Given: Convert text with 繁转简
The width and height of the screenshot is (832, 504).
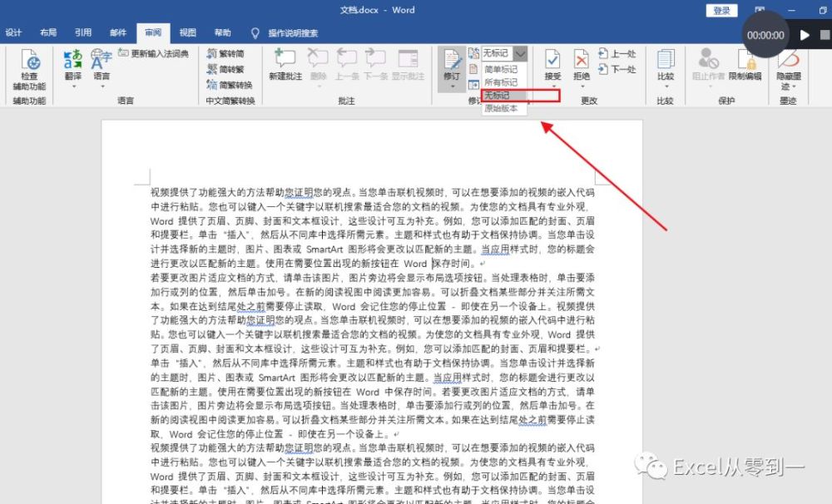Looking at the screenshot, I should pyautogui.click(x=225, y=53).
